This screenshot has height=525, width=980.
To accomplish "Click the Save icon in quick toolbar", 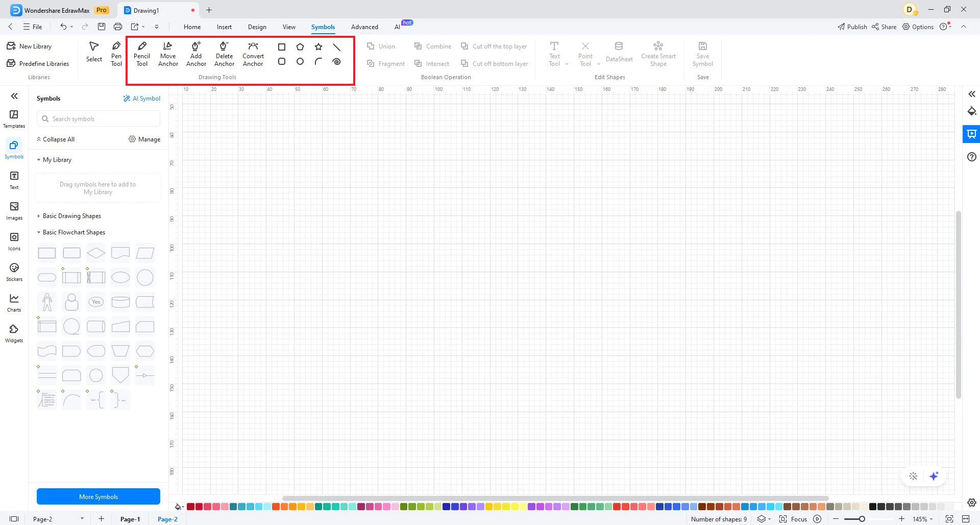I will tap(102, 27).
